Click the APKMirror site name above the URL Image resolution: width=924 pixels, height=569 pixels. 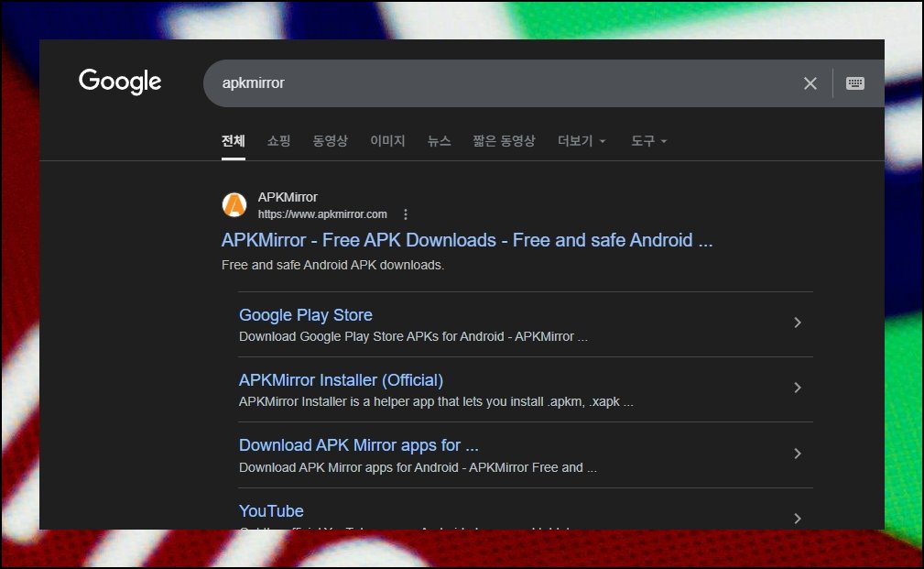[288, 197]
